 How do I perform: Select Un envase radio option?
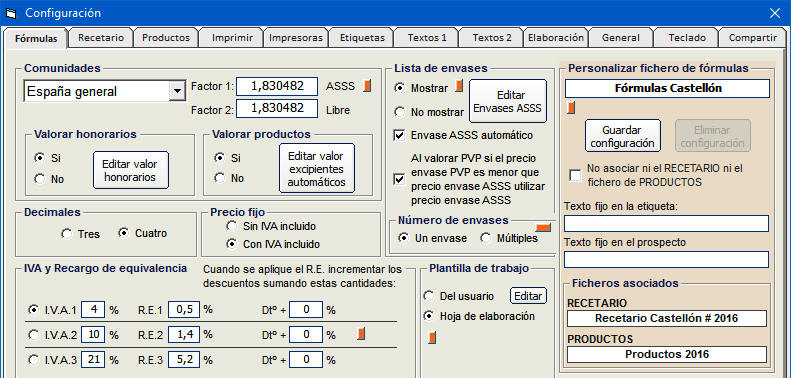(403, 238)
